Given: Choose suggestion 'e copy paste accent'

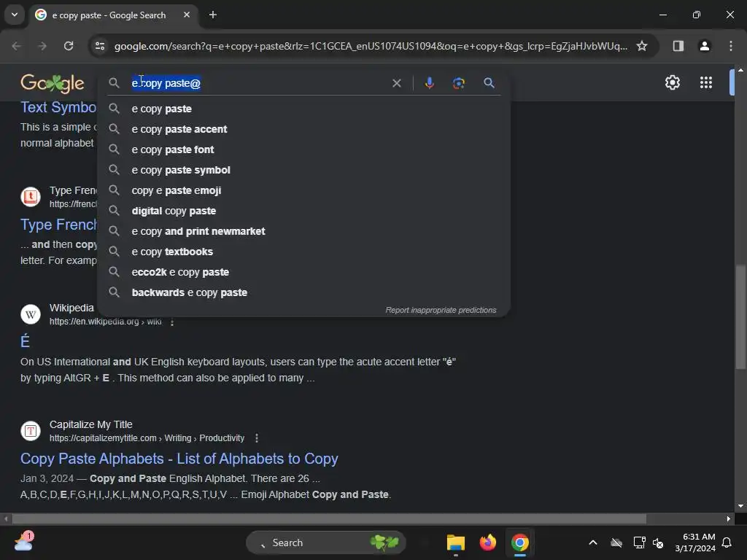Looking at the screenshot, I should (x=304, y=129).
